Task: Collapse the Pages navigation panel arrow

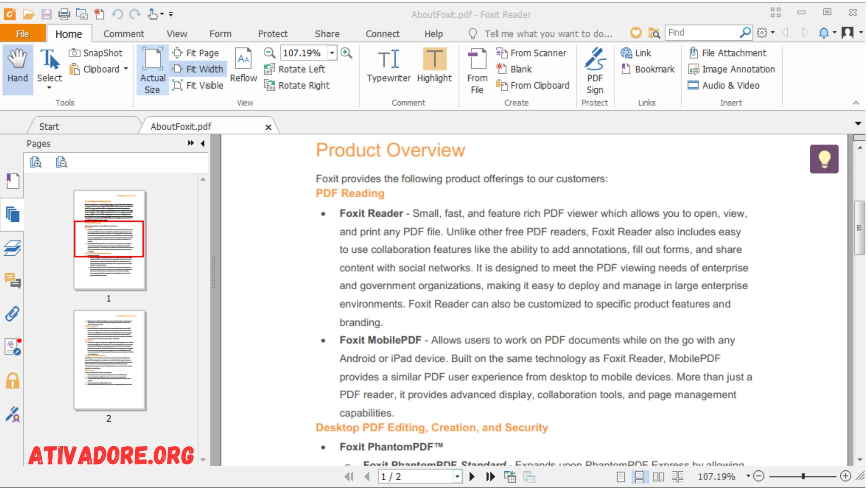Action: tap(203, 143)
